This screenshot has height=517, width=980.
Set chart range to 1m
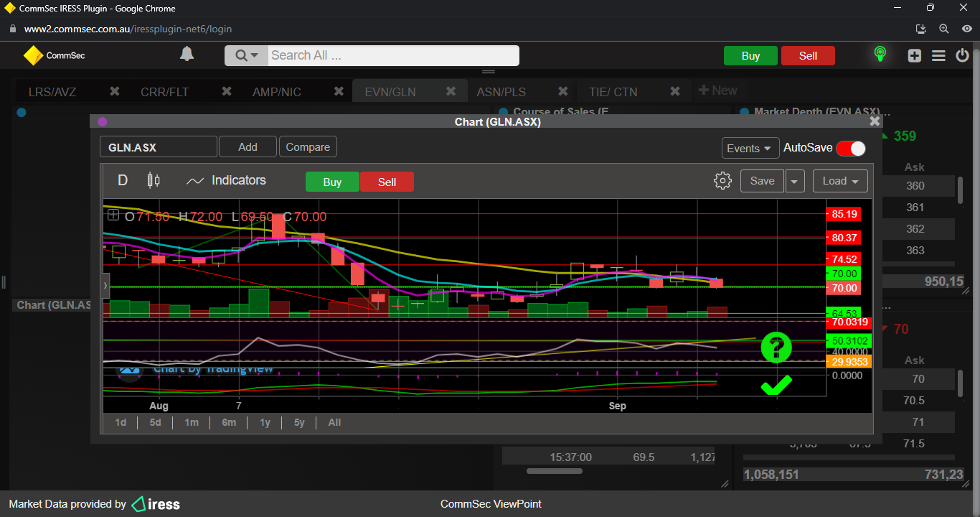(x=192, y=422)
